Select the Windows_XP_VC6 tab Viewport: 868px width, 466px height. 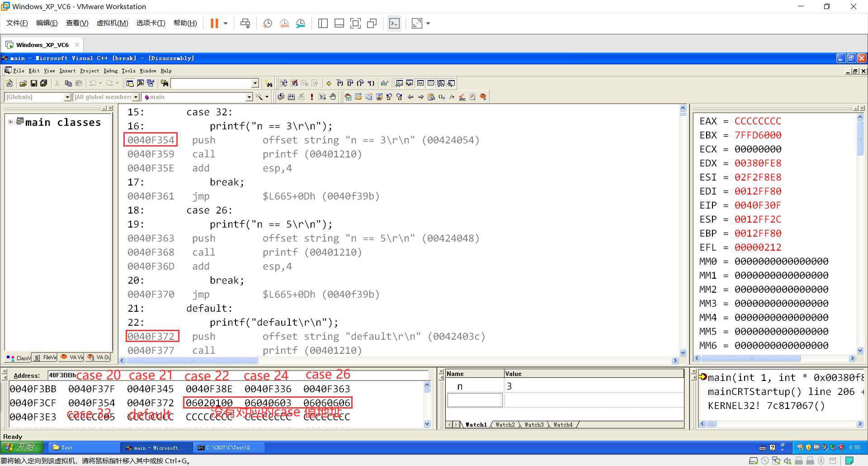pyautogui.click(x=42, y=45)
